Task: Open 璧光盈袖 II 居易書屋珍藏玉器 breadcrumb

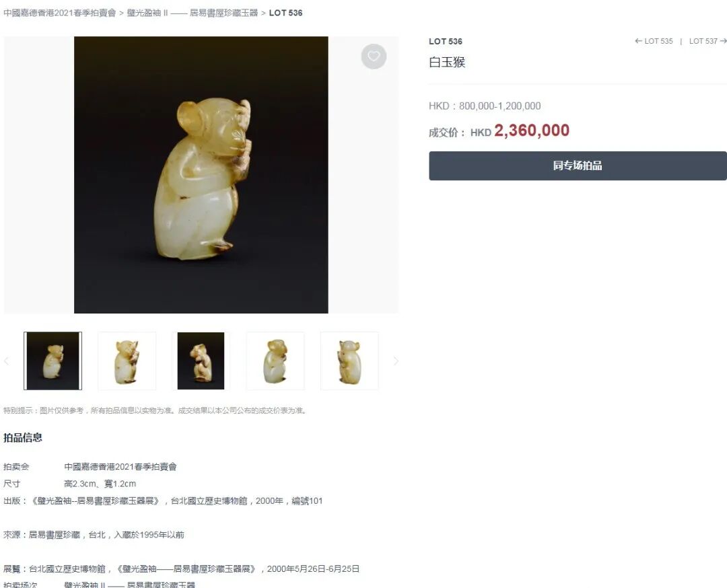Action: click(193, 13)
